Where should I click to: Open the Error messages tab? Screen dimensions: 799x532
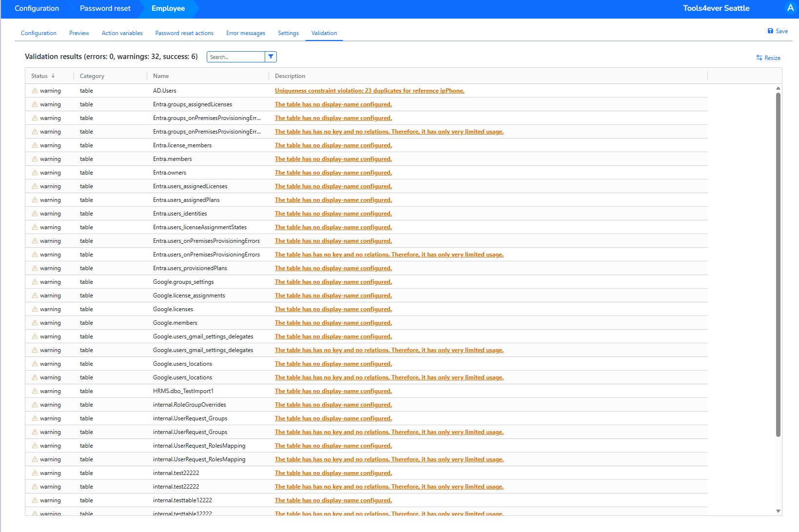[246, 33]
